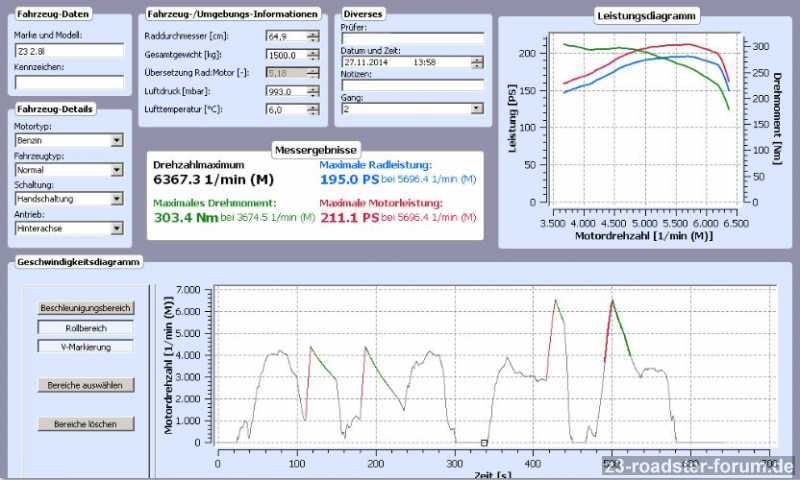Viewport: 800px width, 480px height.
Task: Expand the Fahrzeugtyp dropdown
Action: coord(117,170)
